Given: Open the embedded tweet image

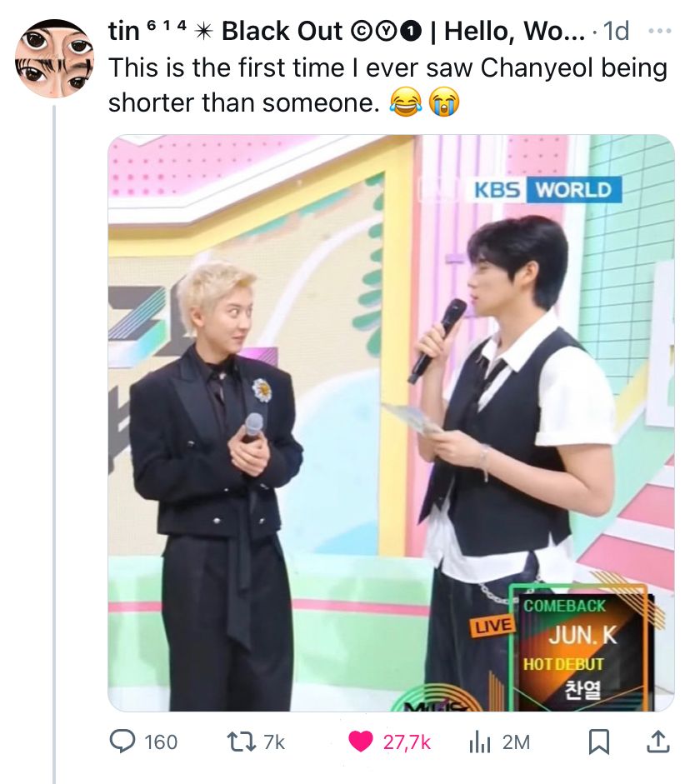Looking at the screenshot, I should tap(391, 422).
